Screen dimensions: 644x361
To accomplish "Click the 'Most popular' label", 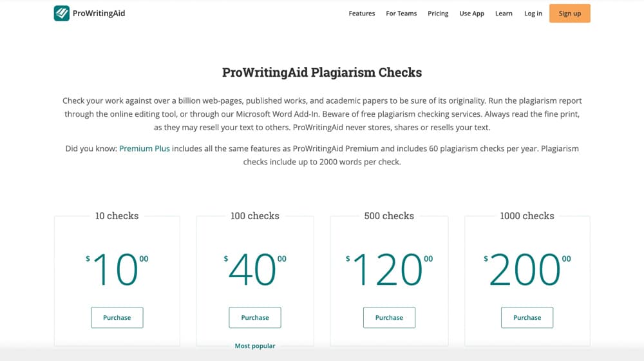I will [255, 346].
